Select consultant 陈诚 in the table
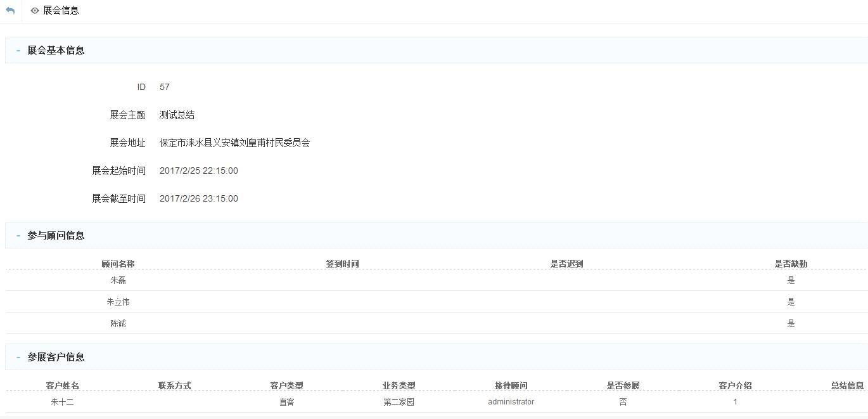The width and height of the screenshot is (868, 419). [x=118, y=323]
